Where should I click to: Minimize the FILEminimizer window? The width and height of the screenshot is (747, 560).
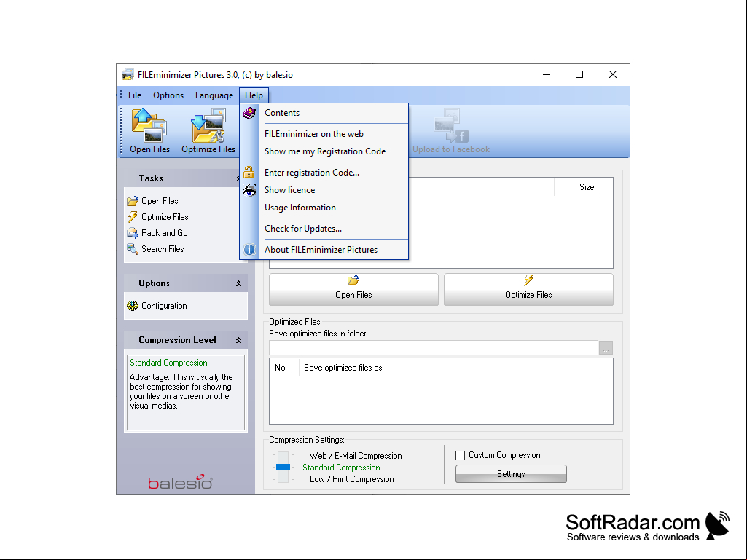coord(547,75)
